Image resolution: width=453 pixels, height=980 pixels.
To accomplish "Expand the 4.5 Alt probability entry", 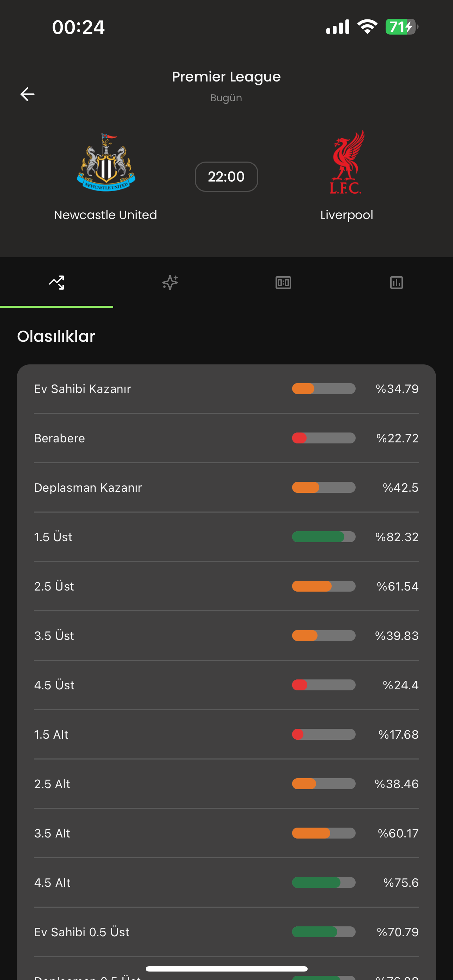I will (x=226, y=883).
